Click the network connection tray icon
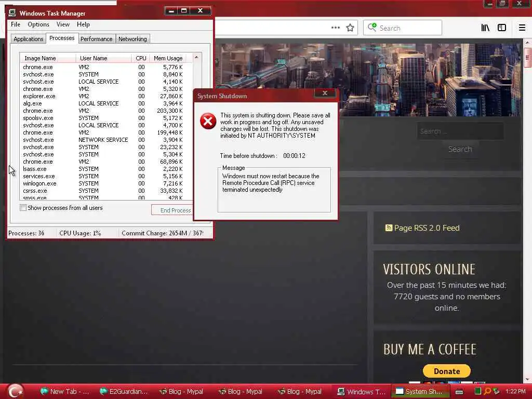The image size is (532, 399). (x=496, y=391)
